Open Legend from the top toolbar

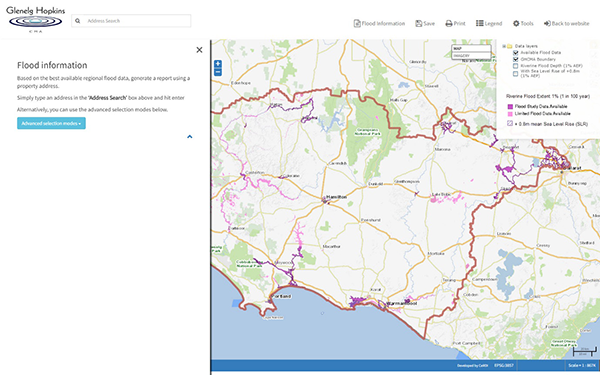pyautogui.click(x=489, y=23)
